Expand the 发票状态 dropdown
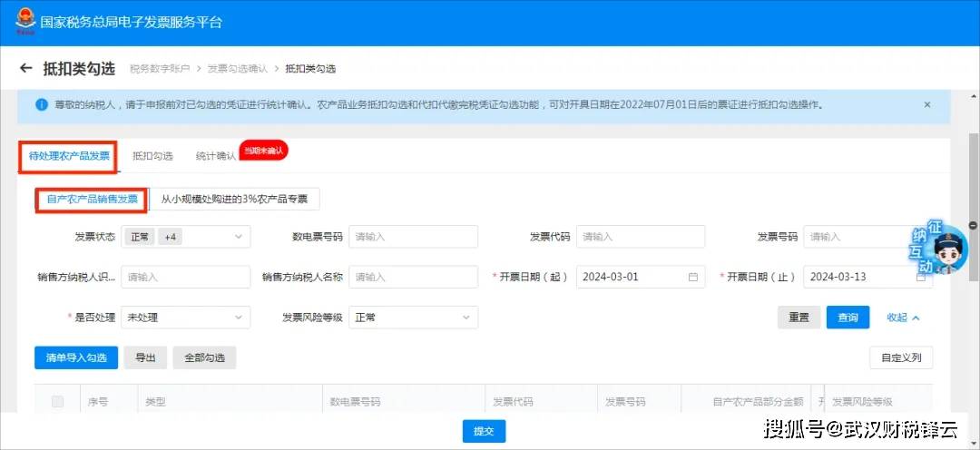This screenshot has width=980, height=450. (x=240, y=237)
